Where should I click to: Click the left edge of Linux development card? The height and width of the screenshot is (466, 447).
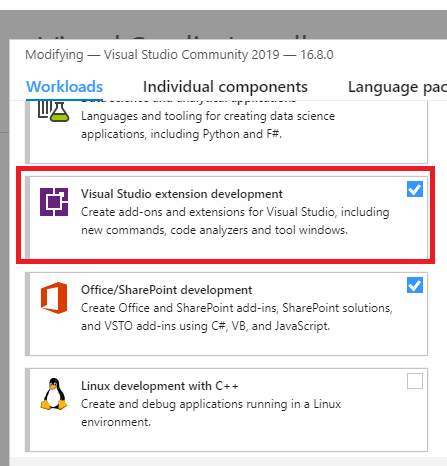(28, 410)
